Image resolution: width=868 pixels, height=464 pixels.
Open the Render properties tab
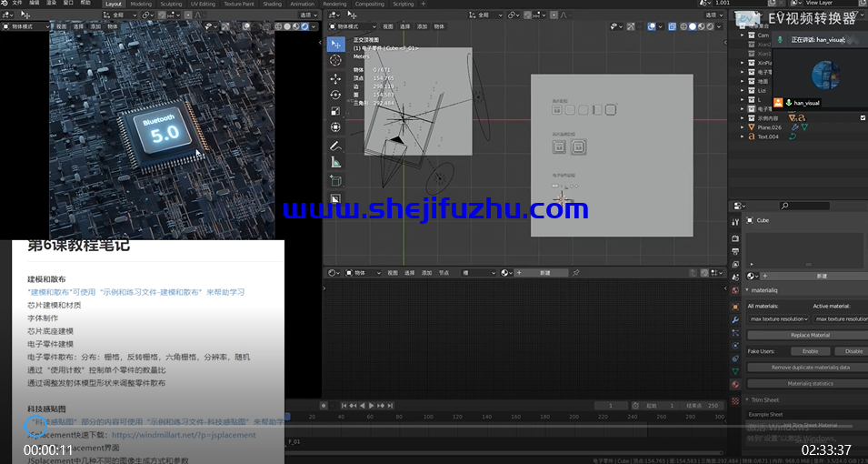pyautogui.click(x=735, y=238)
